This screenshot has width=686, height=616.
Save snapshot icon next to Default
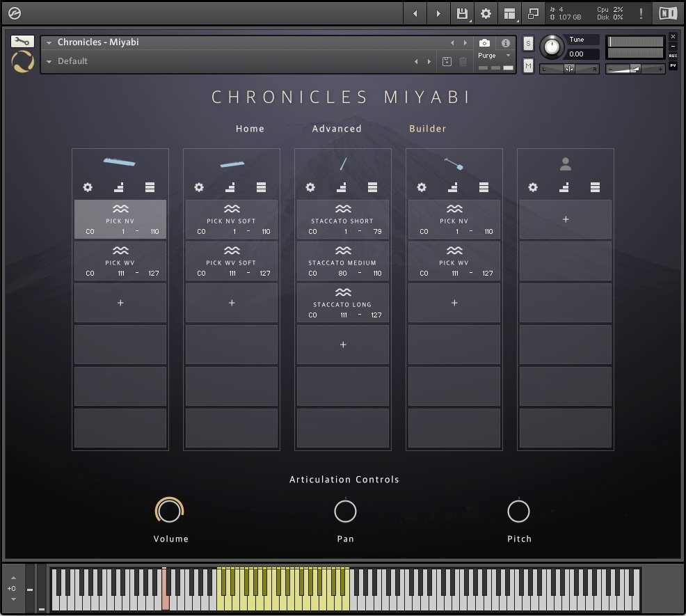pyautogui.click(x=447, y=61)
